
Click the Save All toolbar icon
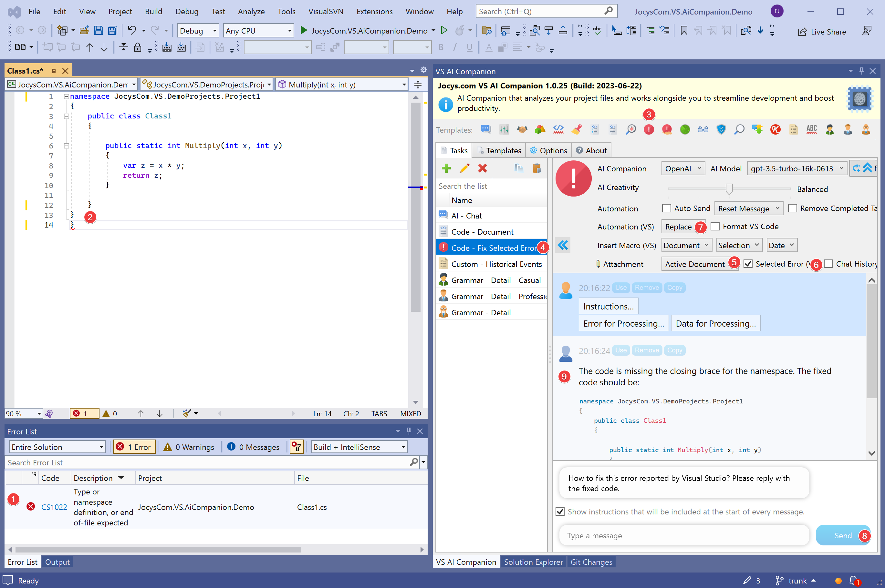[x=113, y=31]
